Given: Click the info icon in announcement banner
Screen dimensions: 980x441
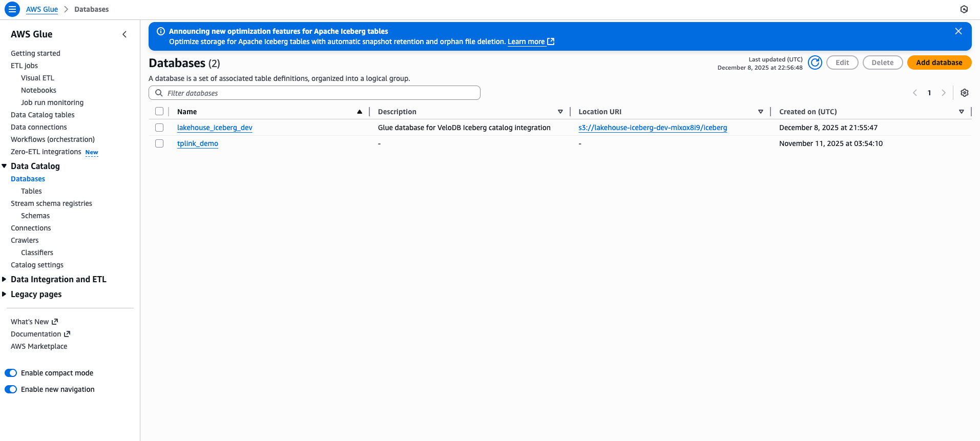Looking at the screenshot, I should click(x=160, y=31).
